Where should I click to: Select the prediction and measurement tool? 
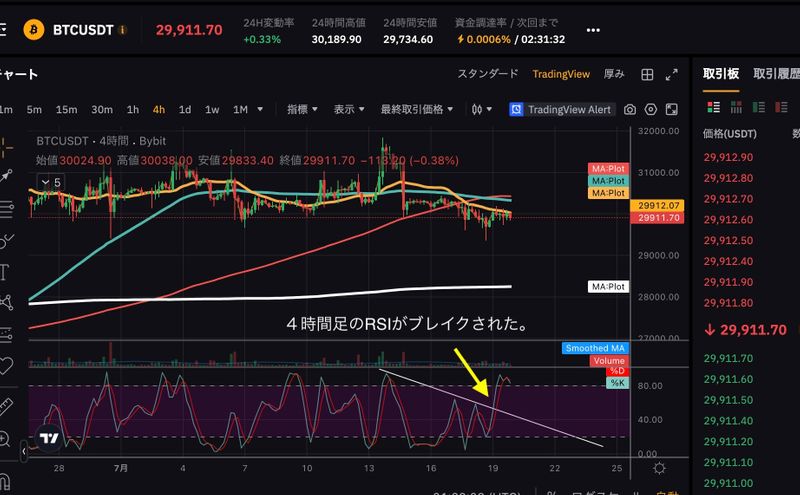coord(6,334)
